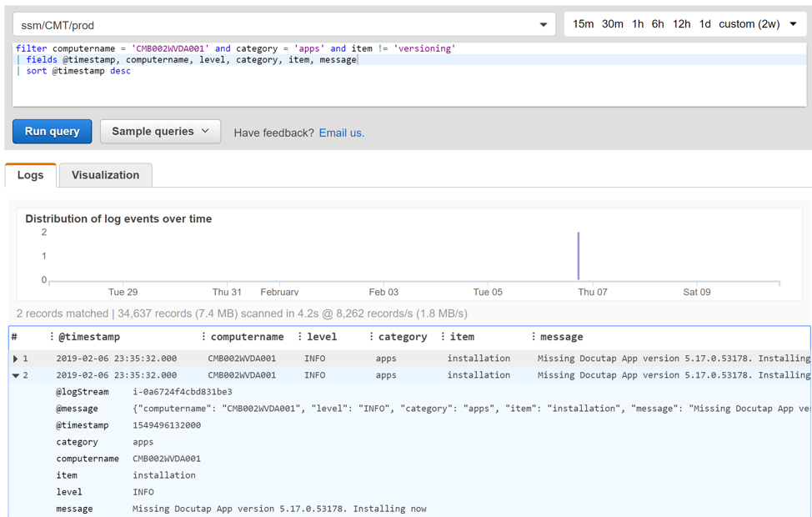Viewport: 812px width, 517px height.
Task: Select the 15m time range
Action: coord(583,24)
